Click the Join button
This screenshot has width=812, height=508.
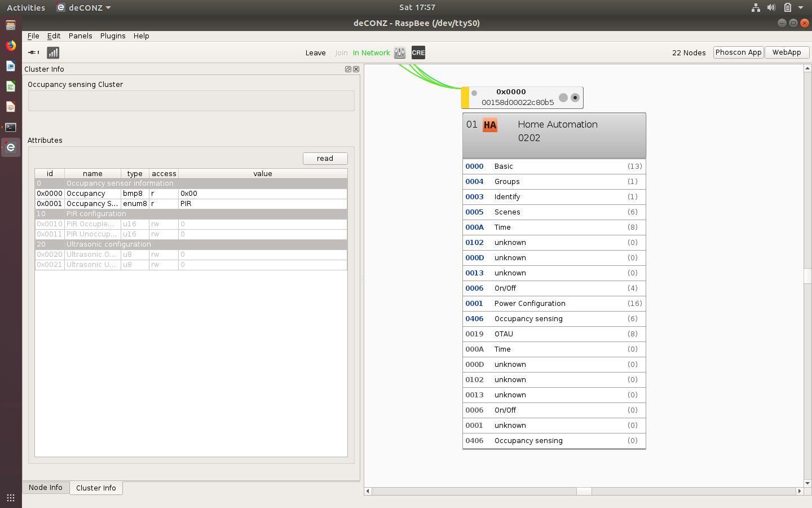click(x=341, y=52)
